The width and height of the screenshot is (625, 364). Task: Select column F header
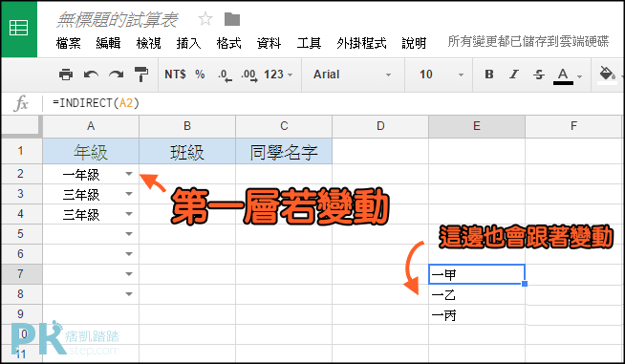tap(574, 126)
